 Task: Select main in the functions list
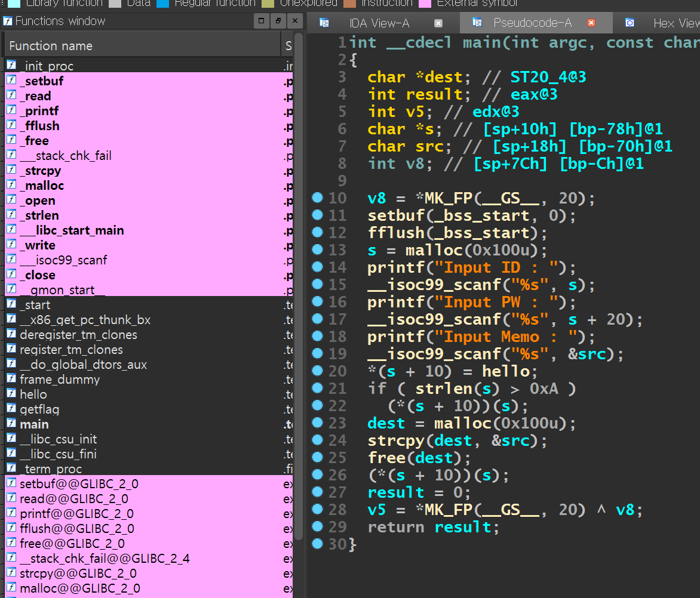click(x=34, y=424)
